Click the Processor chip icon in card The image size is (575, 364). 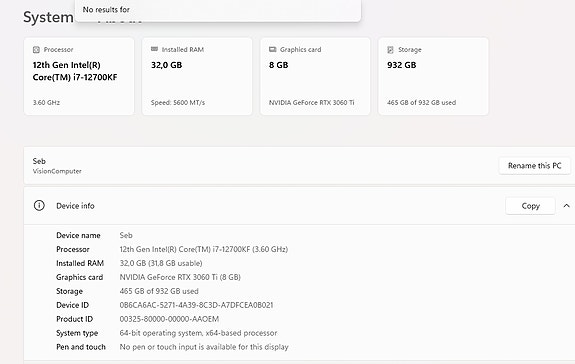36,50
